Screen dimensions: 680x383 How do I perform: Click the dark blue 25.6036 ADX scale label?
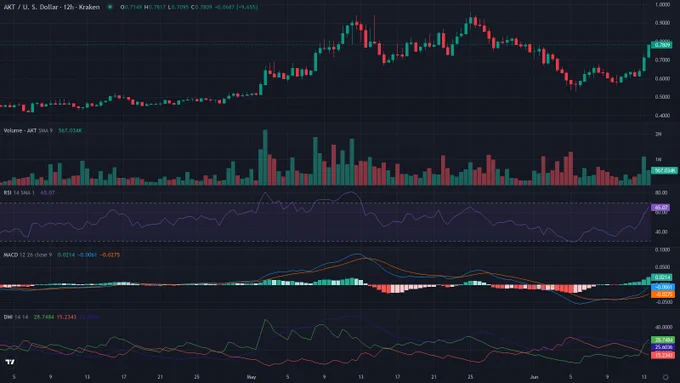[663, 347]
